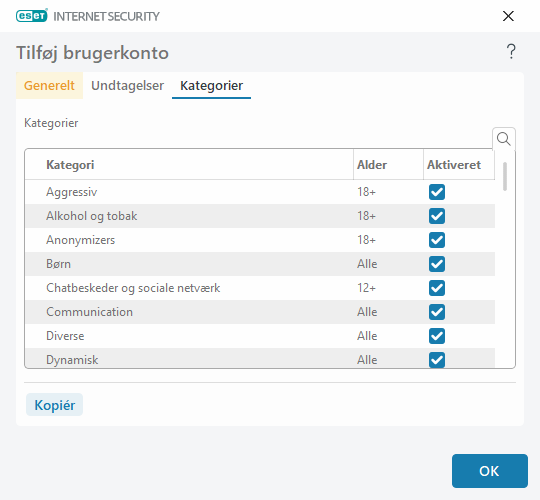This screenshot has height=500, width=540.
Task: Click the 18+ age for Alkohol og tobak
Action: 366,216
